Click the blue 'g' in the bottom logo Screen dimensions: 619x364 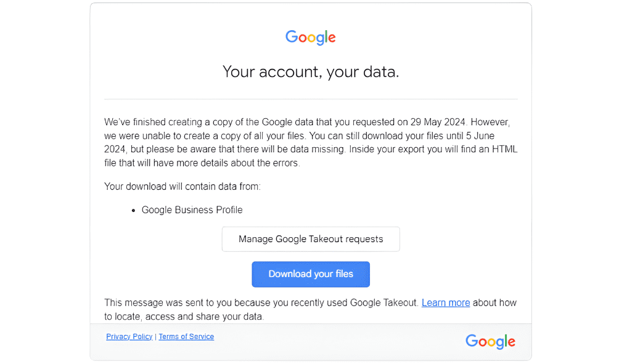(x=500, y=343)
